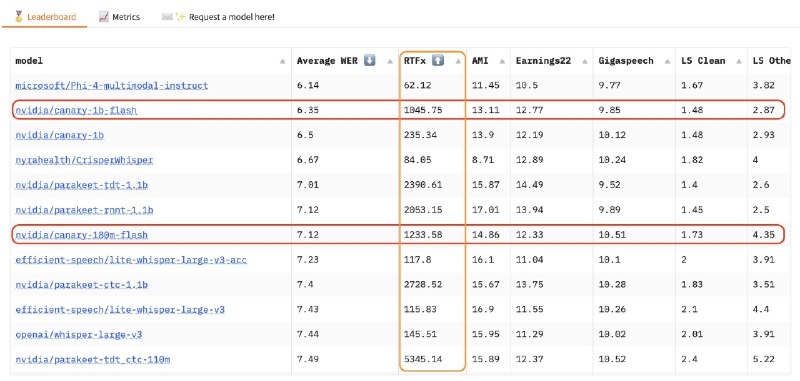Select RTFx value 117.8
Screen dimensions: 800x381
(x=417, y=260)
